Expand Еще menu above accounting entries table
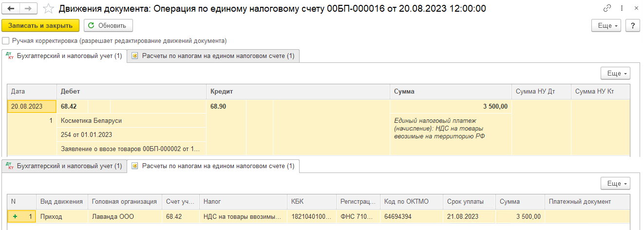Screen dimensions: 644x230 pos(616,74)
